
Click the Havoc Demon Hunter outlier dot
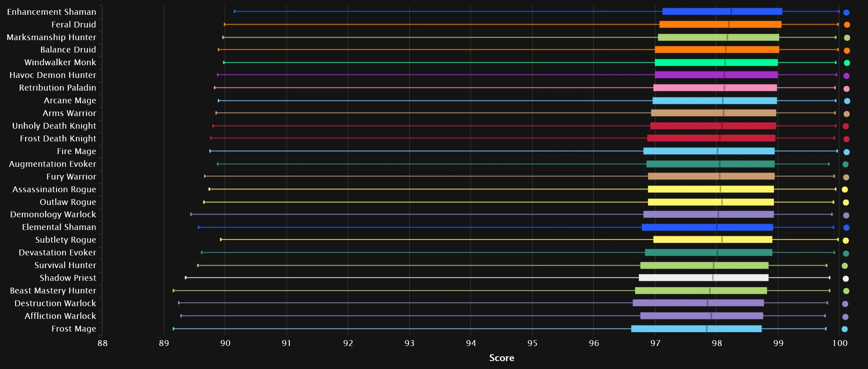pos(846,76)
